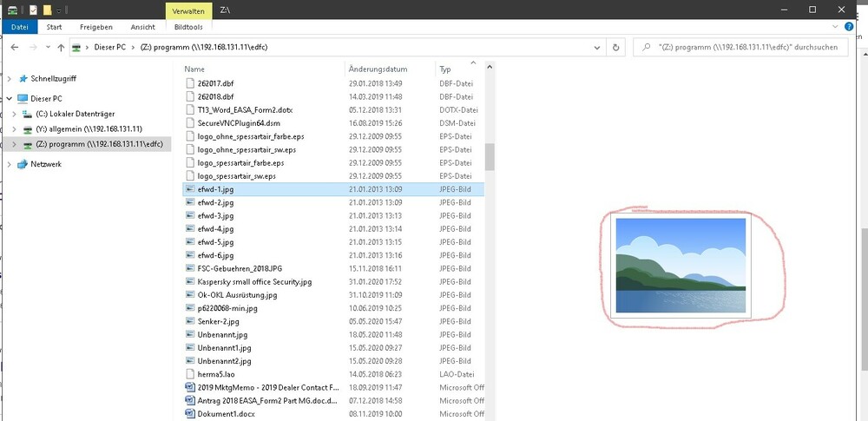Refresh the current folder view
The width and height of the screenshot is (868, 421).
615,48
